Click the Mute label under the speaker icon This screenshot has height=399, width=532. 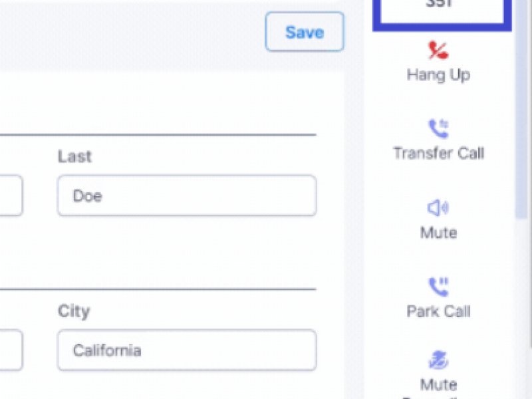438,233
